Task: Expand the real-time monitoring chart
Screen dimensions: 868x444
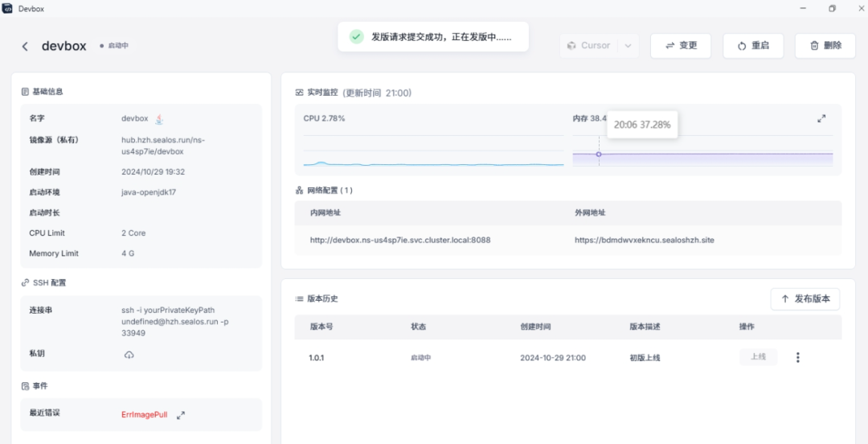Action: click(821, 119)
